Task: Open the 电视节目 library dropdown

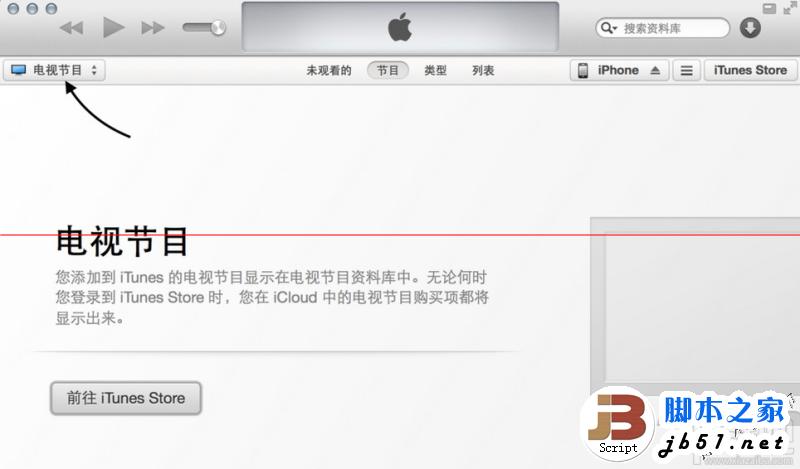Action: pos(55,70)
